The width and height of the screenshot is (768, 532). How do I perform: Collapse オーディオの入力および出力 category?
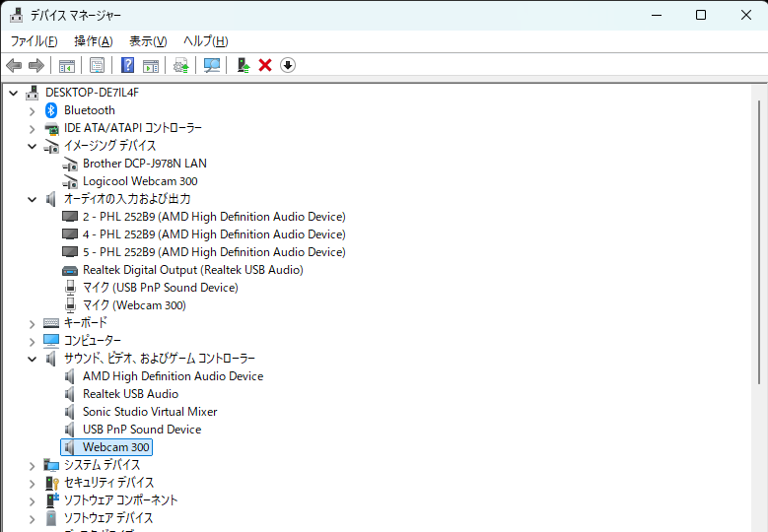click(x=33, y=199)
